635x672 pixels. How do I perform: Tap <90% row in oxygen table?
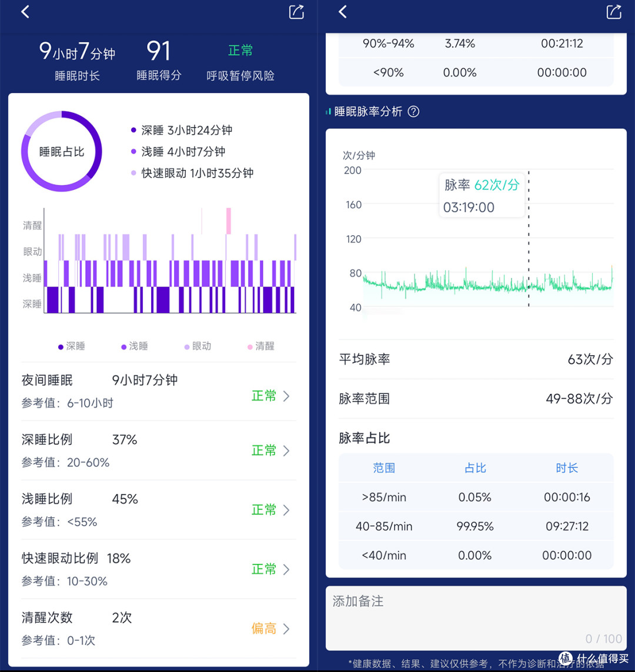(x=476, y=72)
